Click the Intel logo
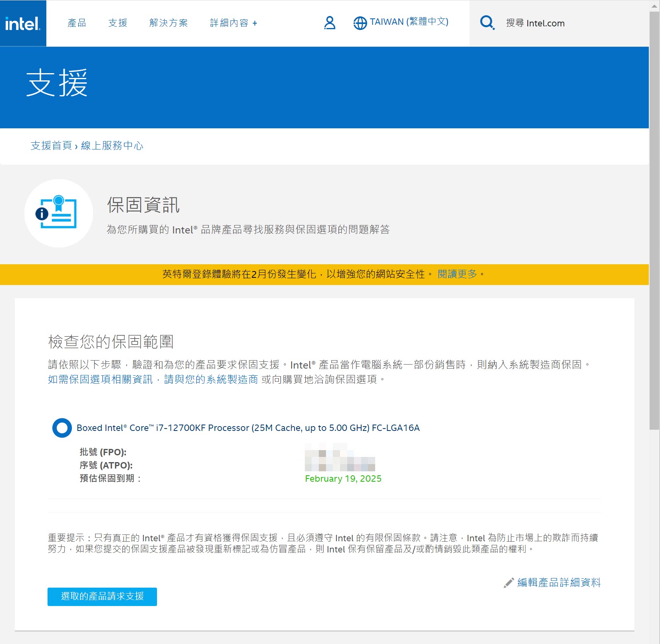 click(x=23, y=23)
